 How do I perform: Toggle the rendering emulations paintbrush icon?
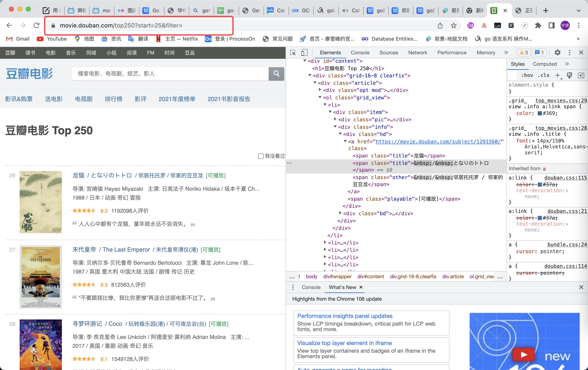[x=569, y=75]
